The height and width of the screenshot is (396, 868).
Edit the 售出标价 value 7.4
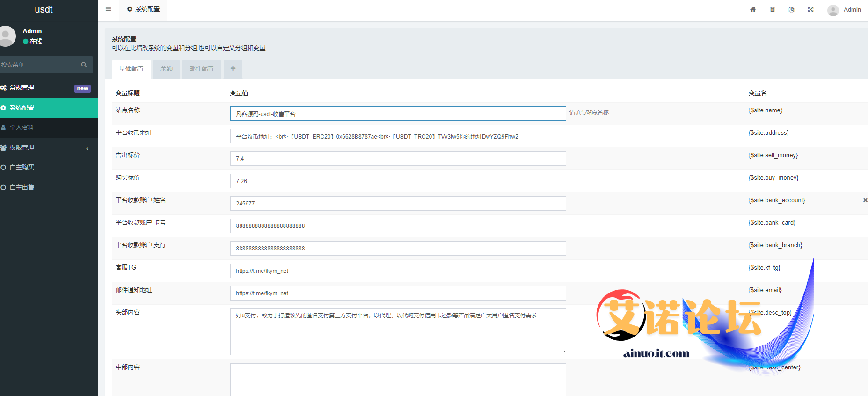pos(398,159)
